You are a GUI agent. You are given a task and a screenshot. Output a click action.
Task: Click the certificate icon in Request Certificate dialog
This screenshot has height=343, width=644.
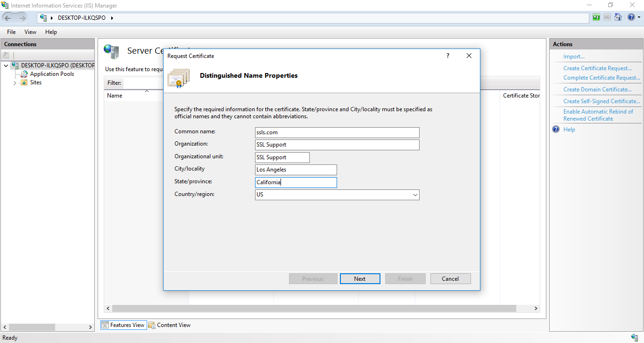click(178, 78)
